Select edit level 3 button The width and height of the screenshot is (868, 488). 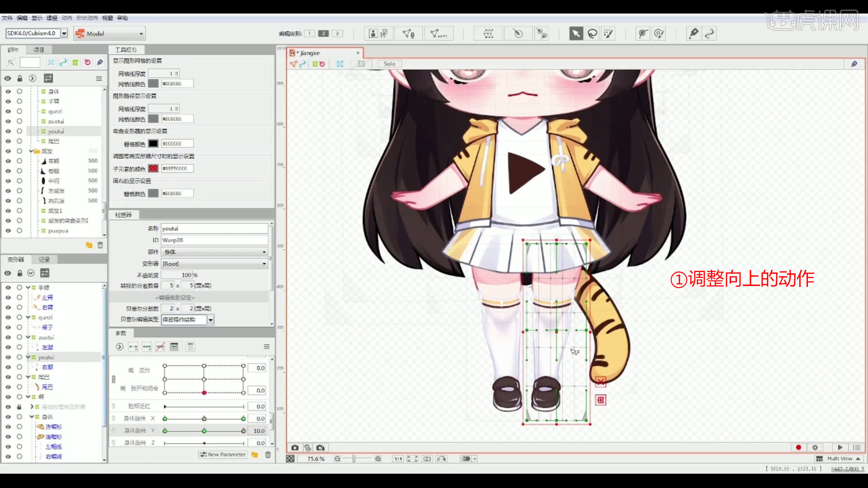337,33
